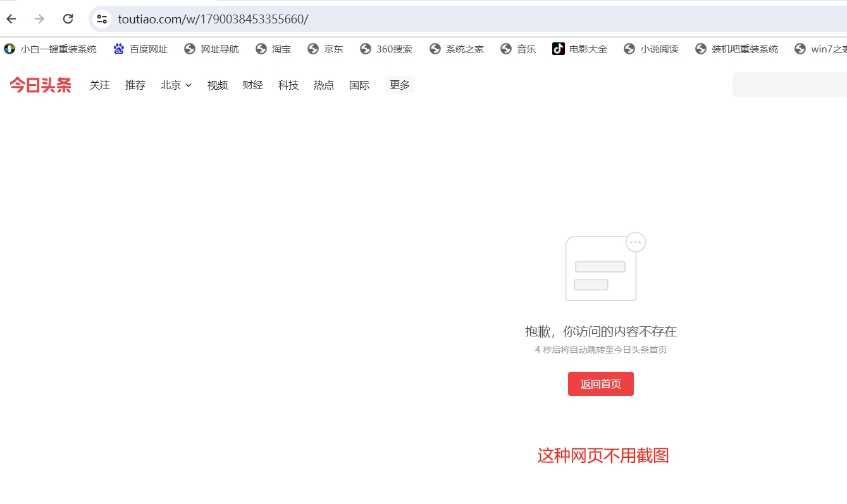The width and height of the screenshot is (847, 504).
Task: Click the Toutiao search box
Action: coord(789,85)
